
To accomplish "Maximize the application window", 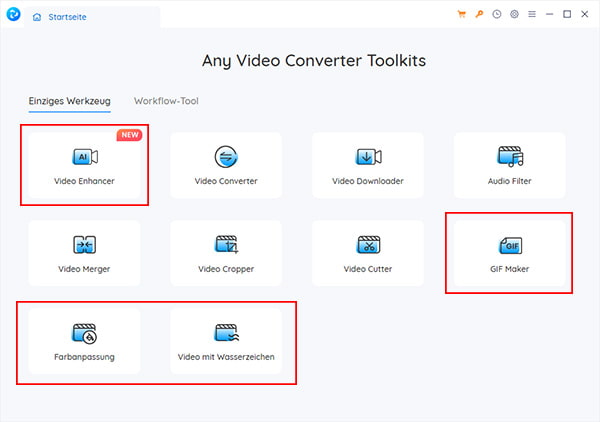I will coord(567,14).
